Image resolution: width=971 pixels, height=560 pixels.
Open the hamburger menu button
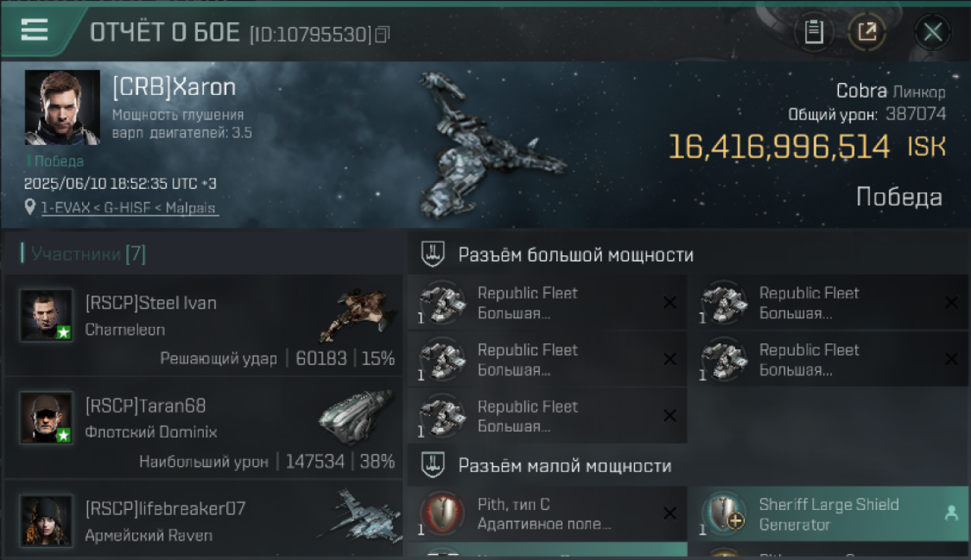(34, 31)
